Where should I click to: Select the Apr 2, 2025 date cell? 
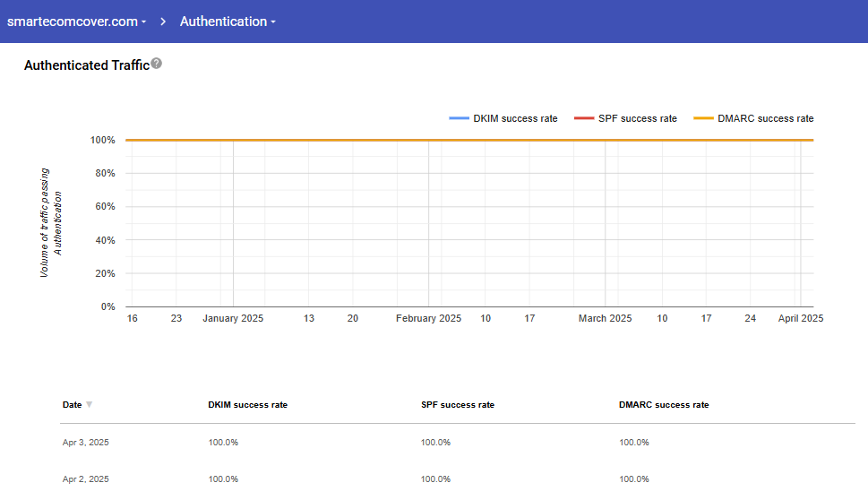[86, 479]
